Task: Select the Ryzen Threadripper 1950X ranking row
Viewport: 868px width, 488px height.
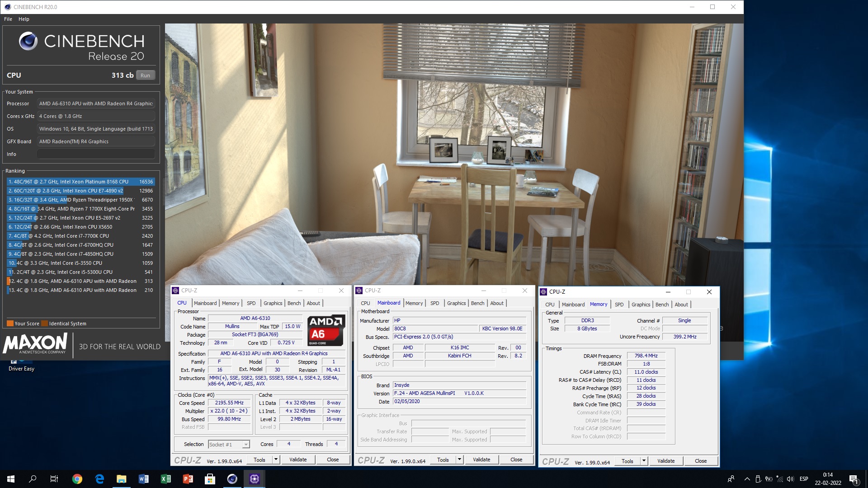Action: [x=80, y=200]
